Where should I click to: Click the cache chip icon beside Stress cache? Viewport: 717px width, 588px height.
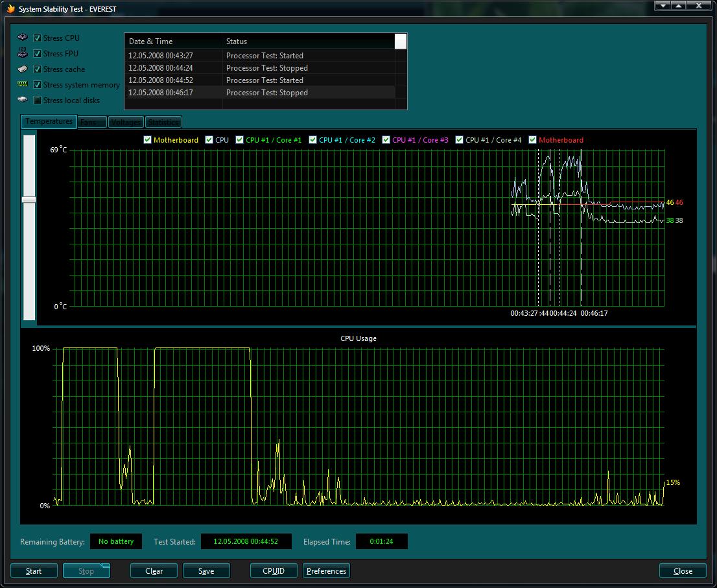click(23, 69)
